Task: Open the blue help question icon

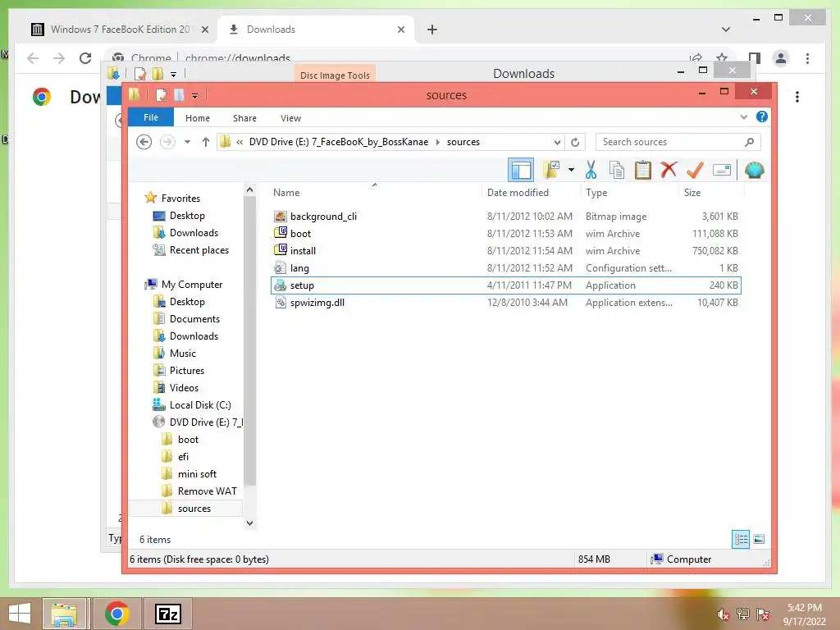Action: [762, 116]
